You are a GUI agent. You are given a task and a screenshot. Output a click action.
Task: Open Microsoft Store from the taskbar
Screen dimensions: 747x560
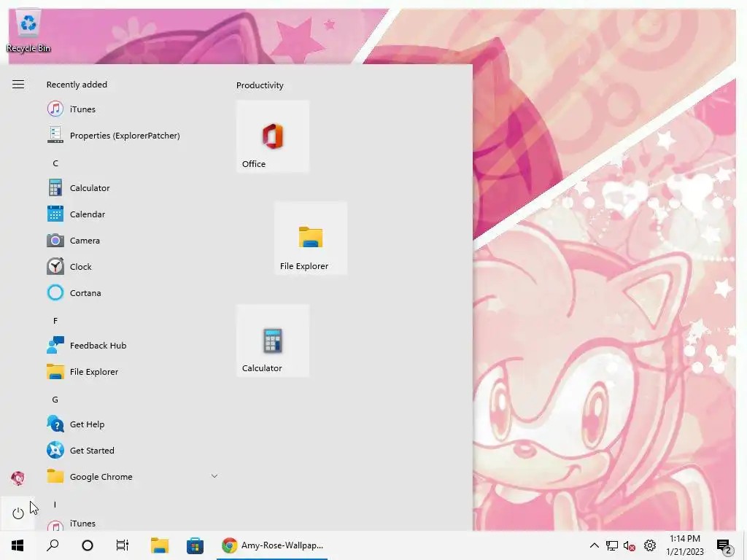pyautogui.click(x=195, y=545)
